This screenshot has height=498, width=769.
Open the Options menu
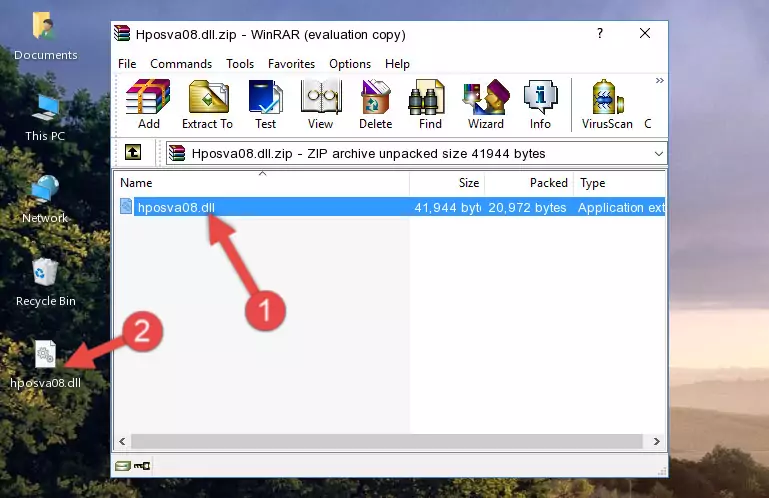tap(350, 64)
